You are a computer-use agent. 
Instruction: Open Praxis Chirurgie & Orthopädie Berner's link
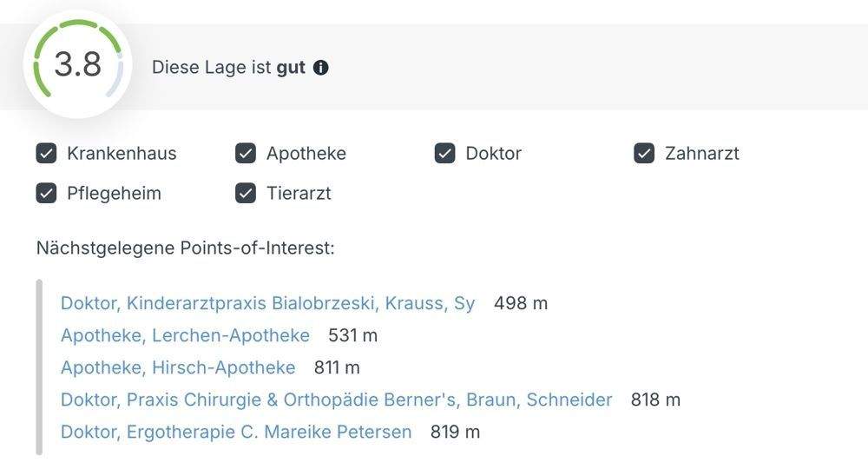(x=336, y=400)
